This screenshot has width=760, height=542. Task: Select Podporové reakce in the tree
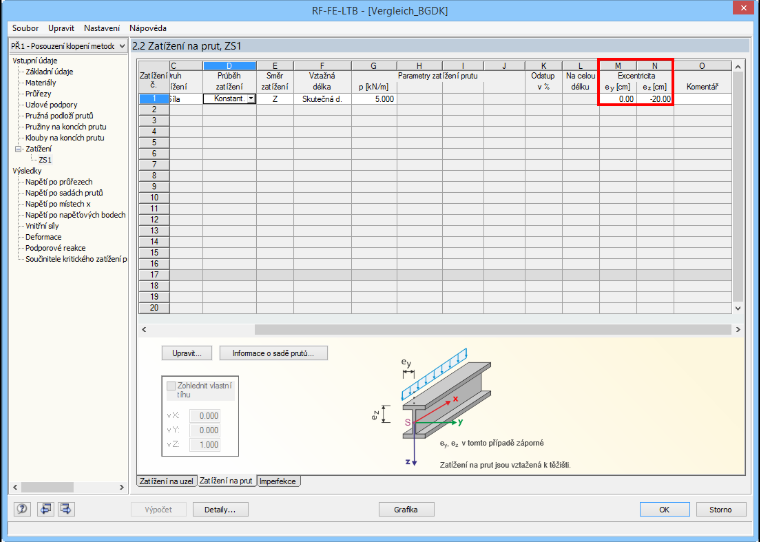click(55, 248)
